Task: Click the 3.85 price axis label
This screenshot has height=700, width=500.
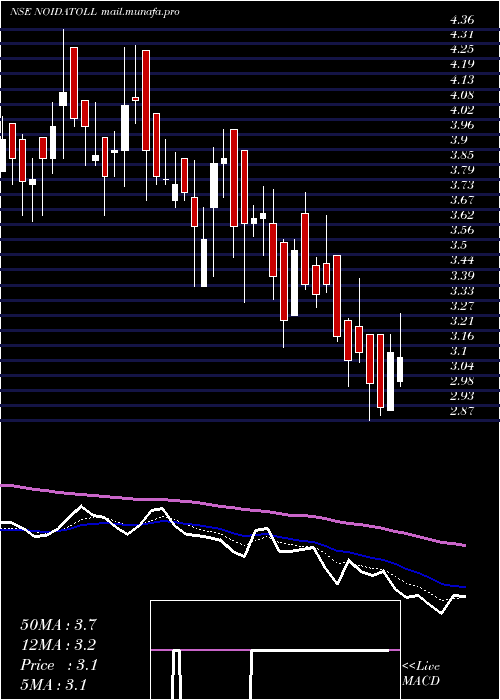Action: point(462,155)
